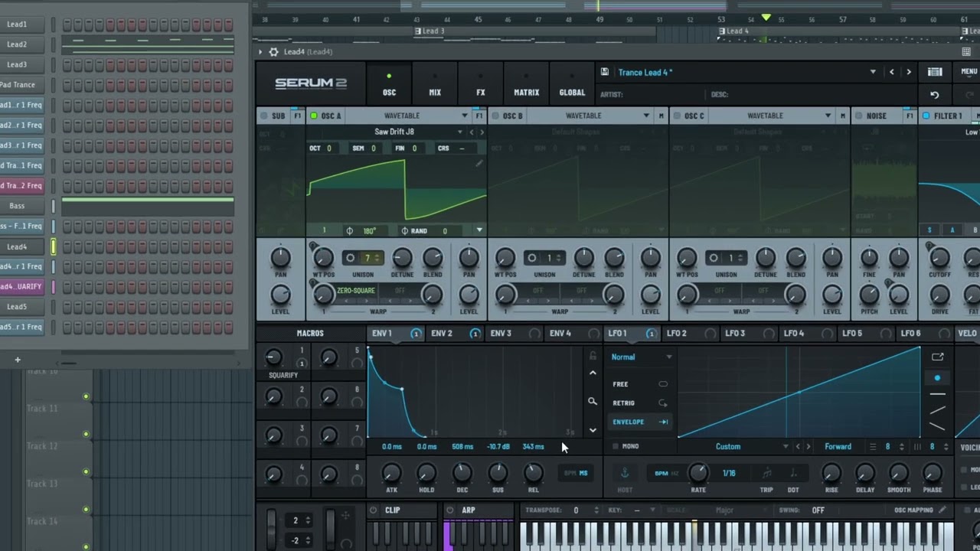This screenshot has height=551, width=980.
Task: Check the LFO MONO checkbox
Action: [616, 446]
